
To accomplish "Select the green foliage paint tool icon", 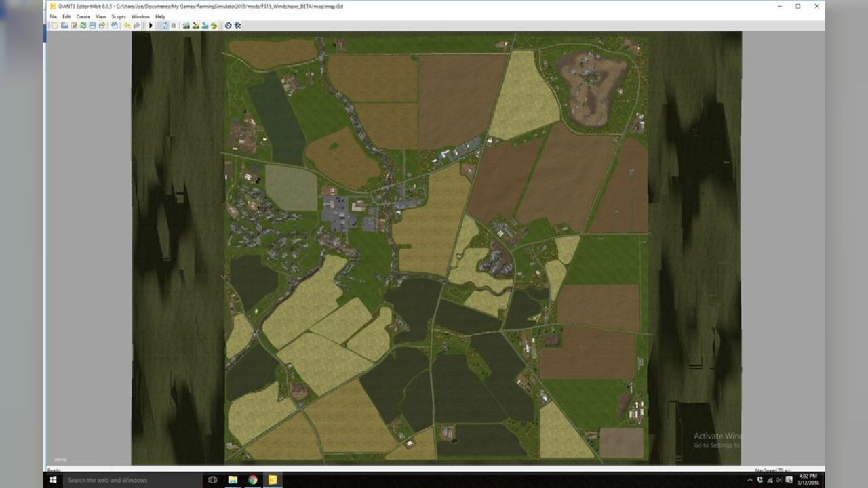I will click(x=214, y=26).
